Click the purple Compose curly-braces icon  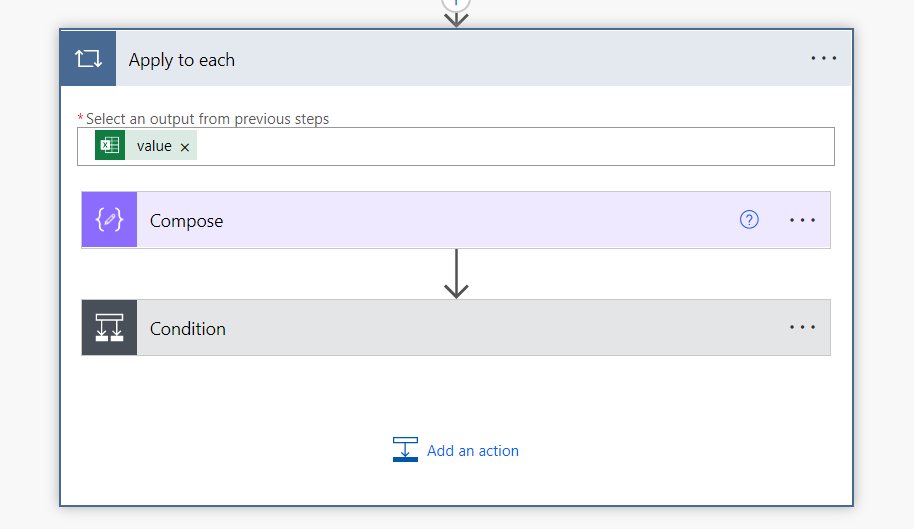(x=109, y=220)
